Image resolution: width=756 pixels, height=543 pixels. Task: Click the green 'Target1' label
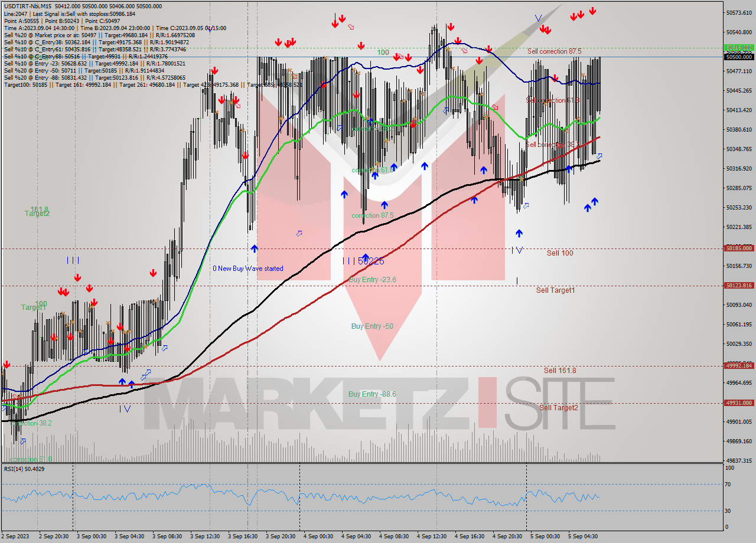[34, 307]
